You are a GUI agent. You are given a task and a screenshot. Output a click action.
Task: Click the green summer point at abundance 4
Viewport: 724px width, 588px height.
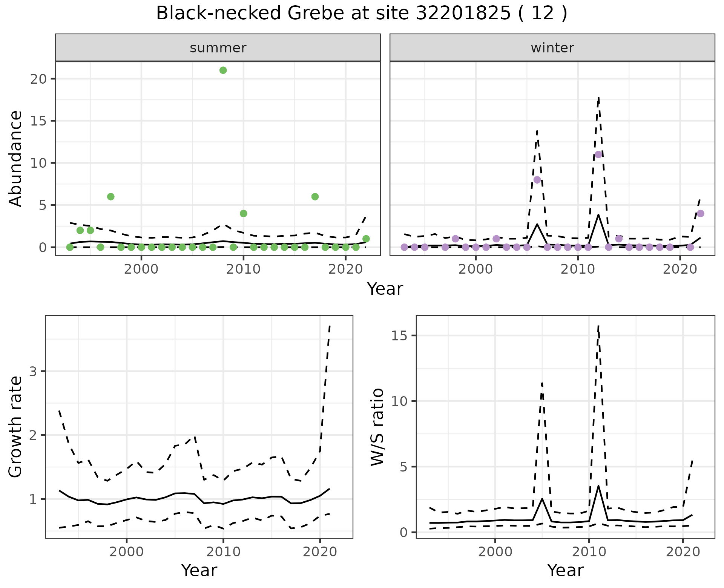pyautogui.click(x=243, y=213)
